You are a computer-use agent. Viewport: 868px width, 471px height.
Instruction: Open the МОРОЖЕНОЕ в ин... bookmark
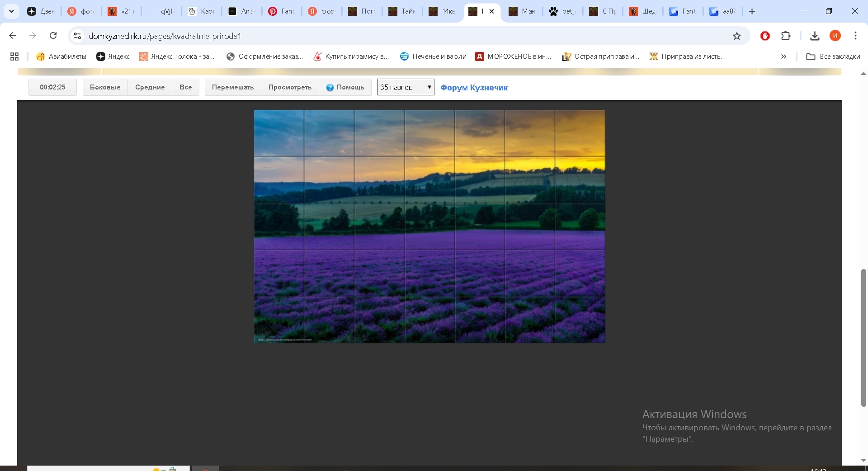(x=514, y=57)
